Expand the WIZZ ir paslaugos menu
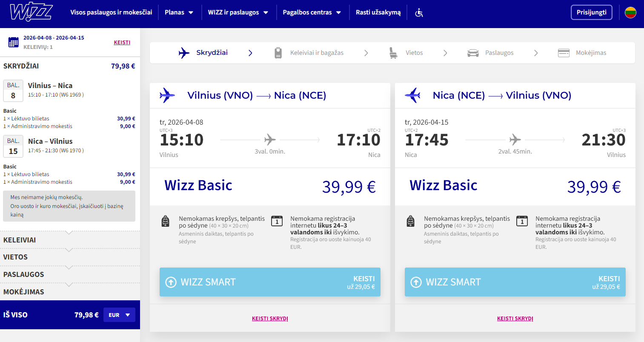Viewport: 644px width, 342px height. [x=238, y=12]
